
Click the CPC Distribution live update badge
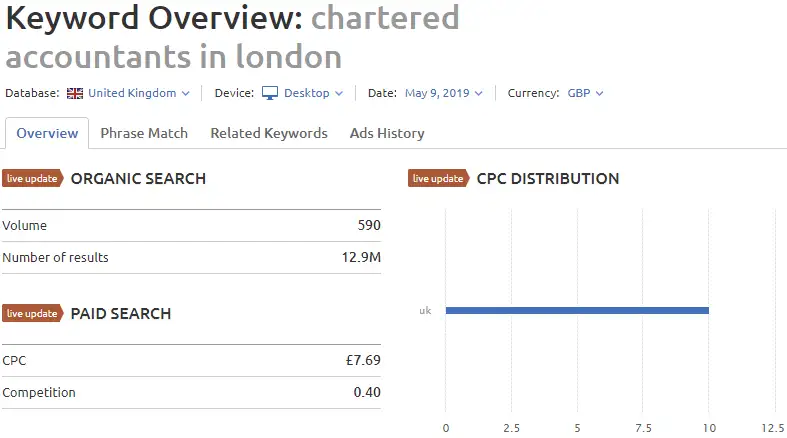pos(438,178)
